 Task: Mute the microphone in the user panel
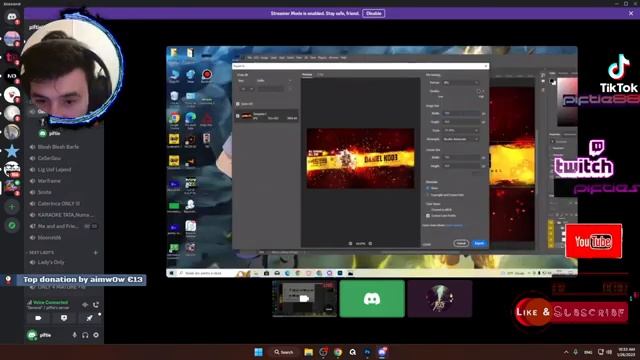coord(74,335)
